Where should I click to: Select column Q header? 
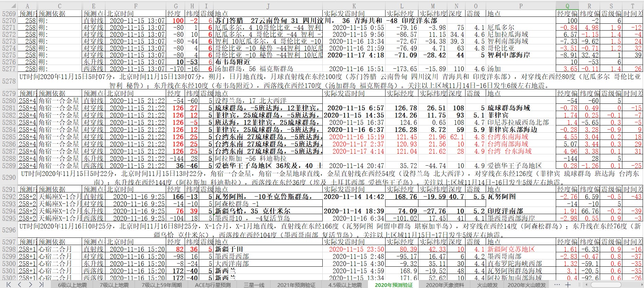coord(567,6)
